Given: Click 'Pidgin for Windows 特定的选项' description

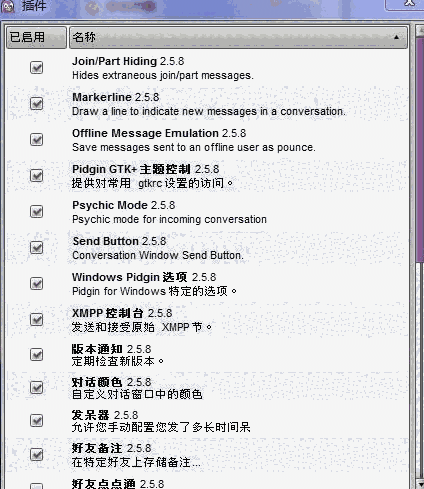Looking at the screenshot, I should [154, 291].
